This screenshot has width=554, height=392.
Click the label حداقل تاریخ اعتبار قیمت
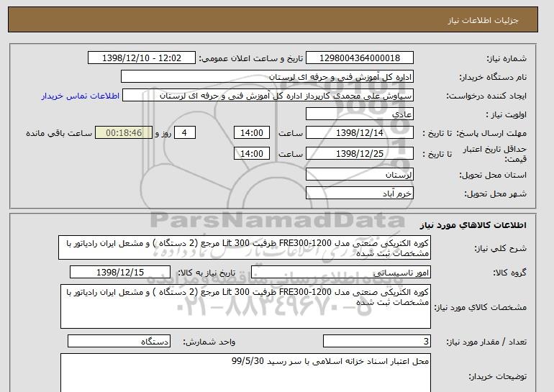point(495,154)
